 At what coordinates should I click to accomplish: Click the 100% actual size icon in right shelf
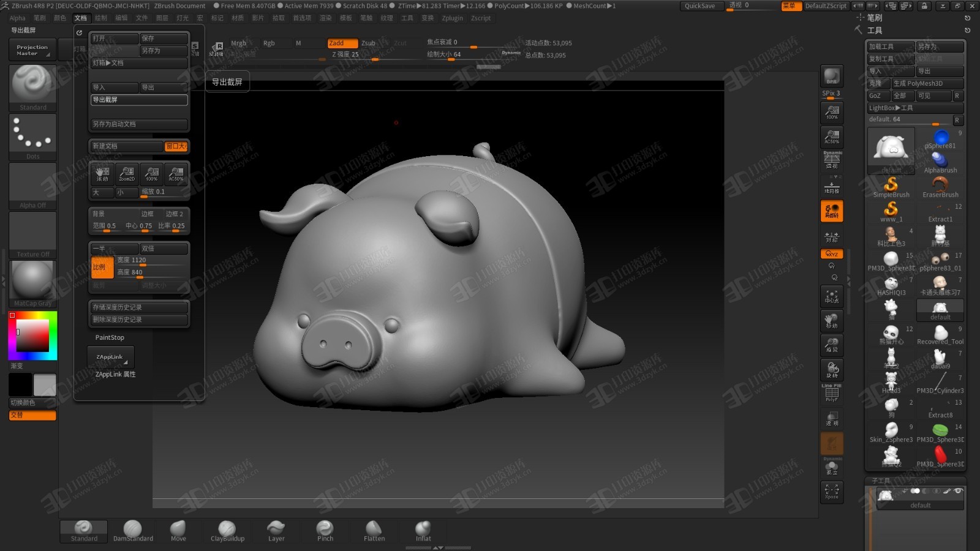click(x=832, y=112)
